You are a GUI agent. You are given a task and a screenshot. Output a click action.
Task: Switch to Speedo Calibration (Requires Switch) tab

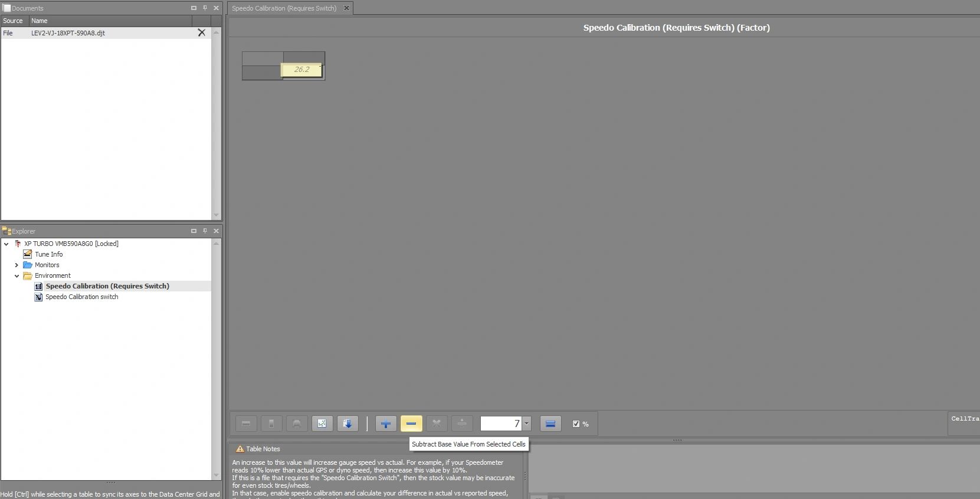tap(284, 8)
